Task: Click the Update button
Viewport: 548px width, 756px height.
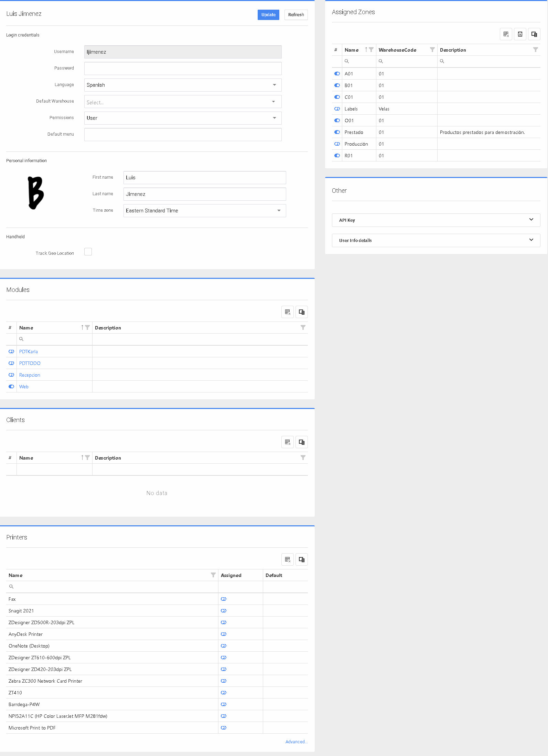Action: pyautogui.click(x=268, y=15)
